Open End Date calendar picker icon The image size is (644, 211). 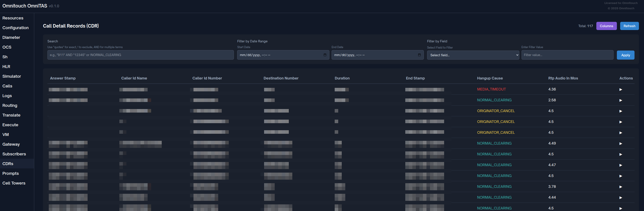tap(419, 55)
